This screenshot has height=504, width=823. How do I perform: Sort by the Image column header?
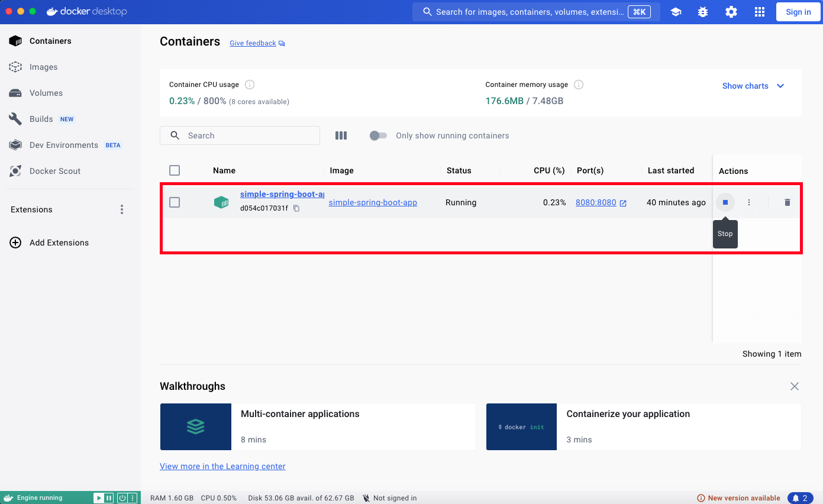point(341,170)
